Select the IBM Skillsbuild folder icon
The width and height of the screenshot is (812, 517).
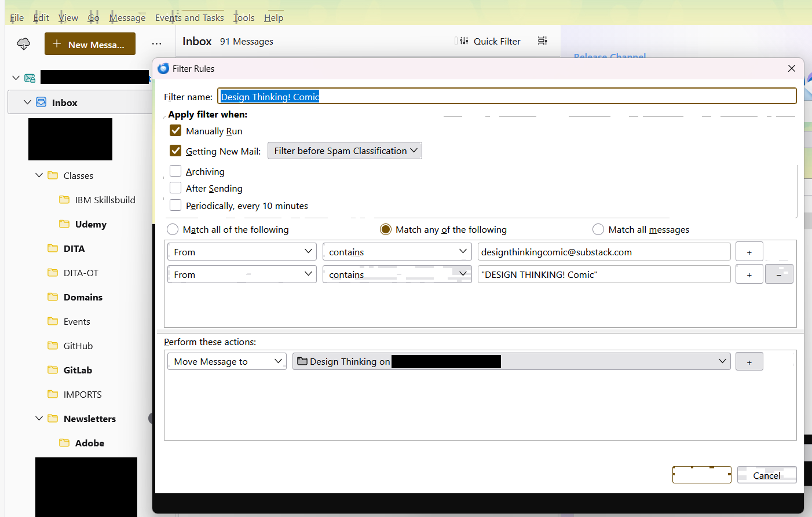pos(64,200)
